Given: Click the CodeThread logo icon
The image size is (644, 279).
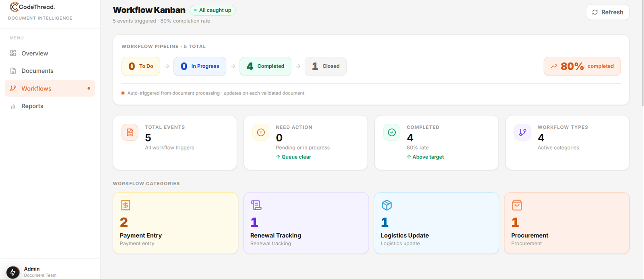Looking at the screenshot, I should coord(14,7).
